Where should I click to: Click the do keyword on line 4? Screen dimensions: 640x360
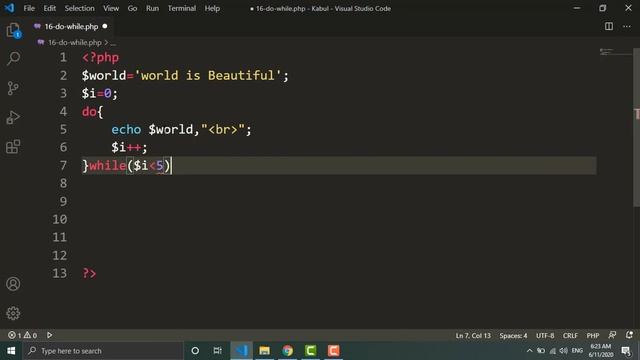pyautogui.click(x=89, y=111)
